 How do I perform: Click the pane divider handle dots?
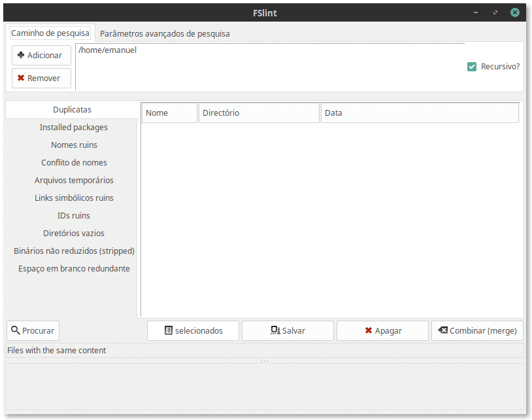pyautogui.click(x=265, y=361)
